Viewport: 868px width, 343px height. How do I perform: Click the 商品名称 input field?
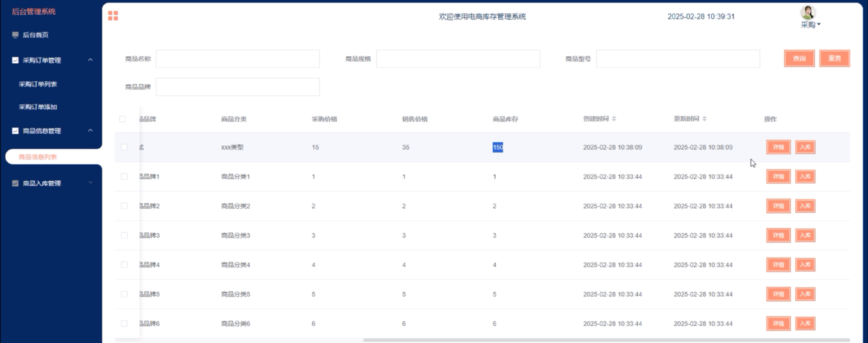click(x=237, y=59)
